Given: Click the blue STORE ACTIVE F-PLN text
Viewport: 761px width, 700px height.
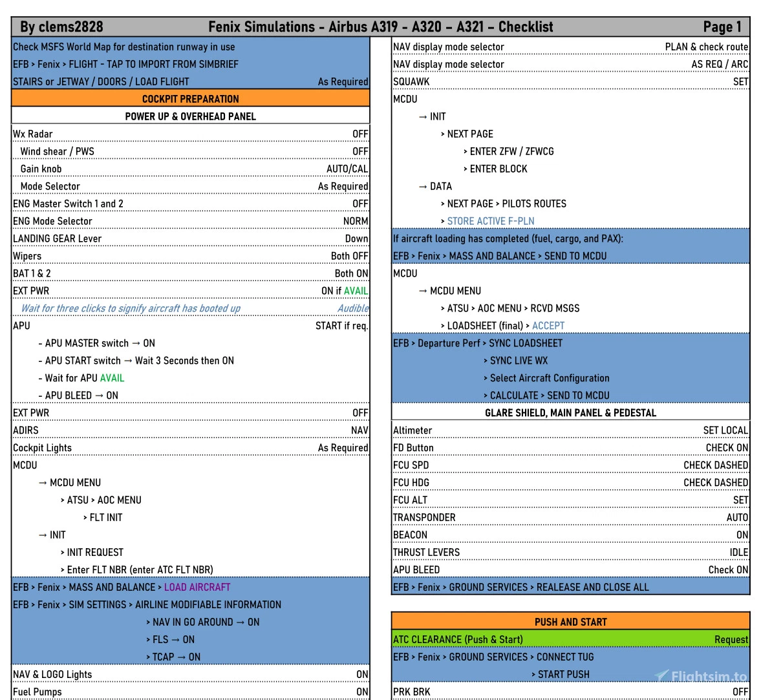Looking at the screenshot, I should (x=491, y=221).
